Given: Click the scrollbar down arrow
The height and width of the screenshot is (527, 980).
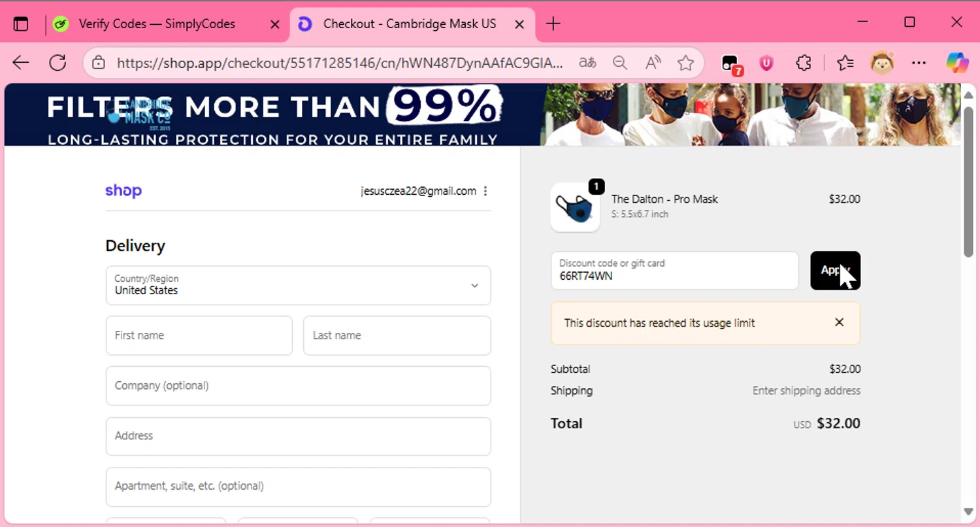Looking at the screenshot, I should (969, 512).
